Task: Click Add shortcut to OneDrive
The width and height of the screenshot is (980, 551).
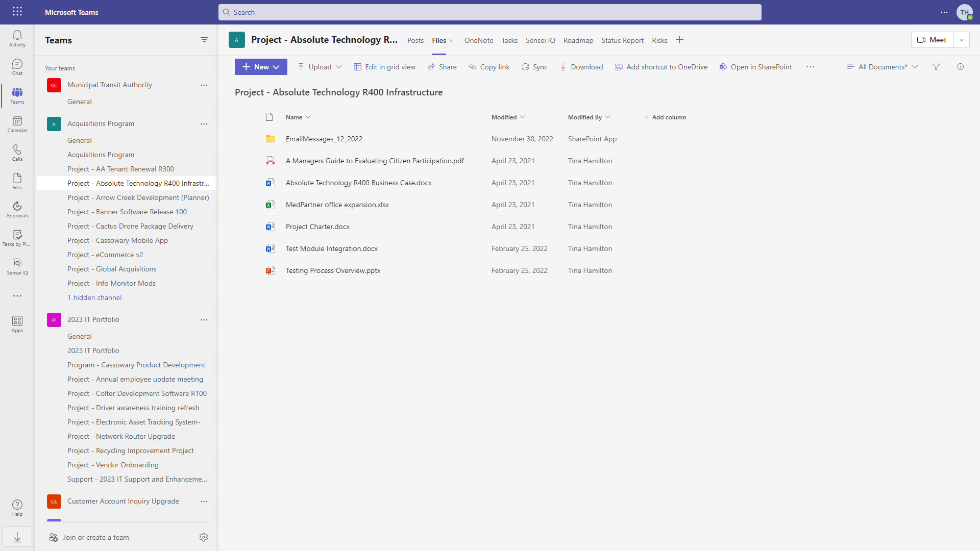Action: click(661, 67)
